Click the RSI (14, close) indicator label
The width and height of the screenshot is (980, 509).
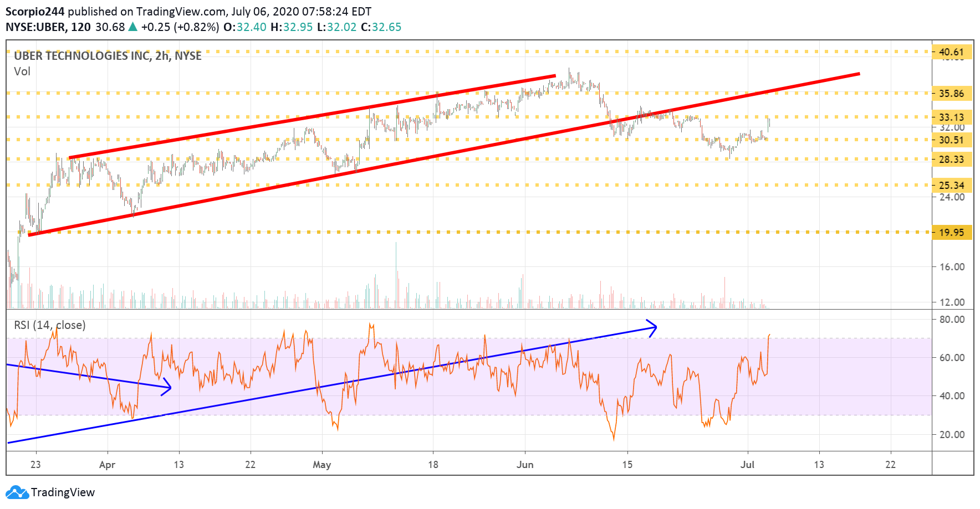50,325
